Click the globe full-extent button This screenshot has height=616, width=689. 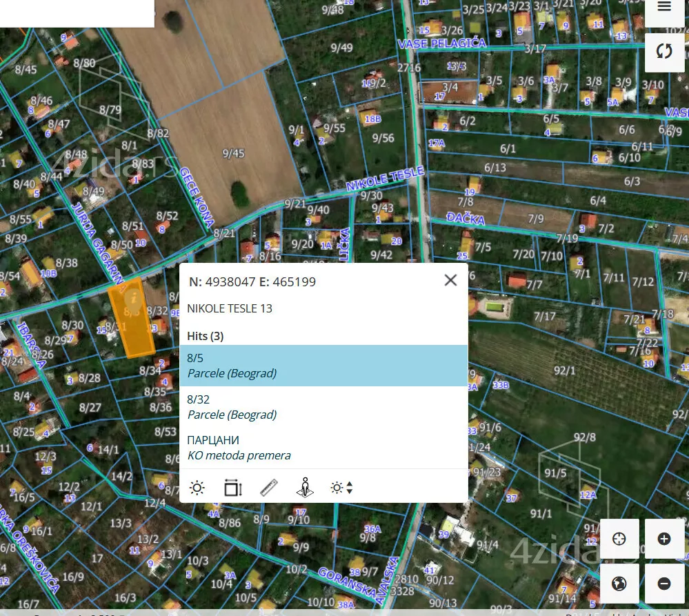coord(619,584)
